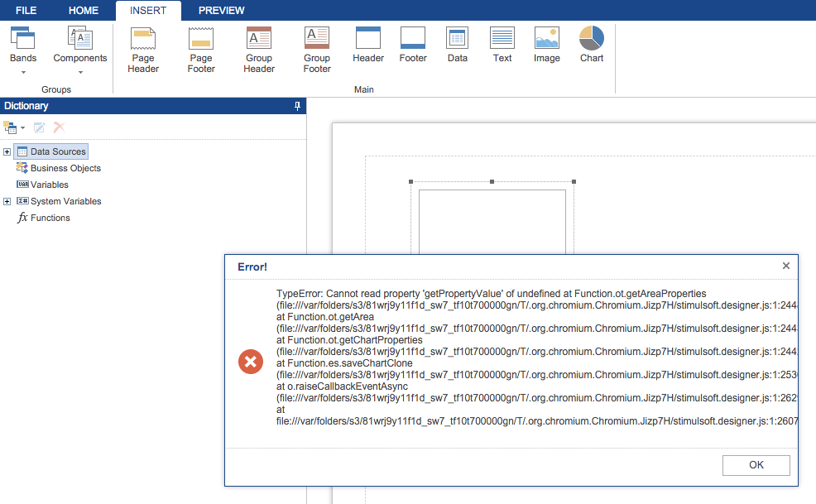Screen dimensions: 816x504
Task: Select Business Objects in the dictionary
Action: [58, 168]
